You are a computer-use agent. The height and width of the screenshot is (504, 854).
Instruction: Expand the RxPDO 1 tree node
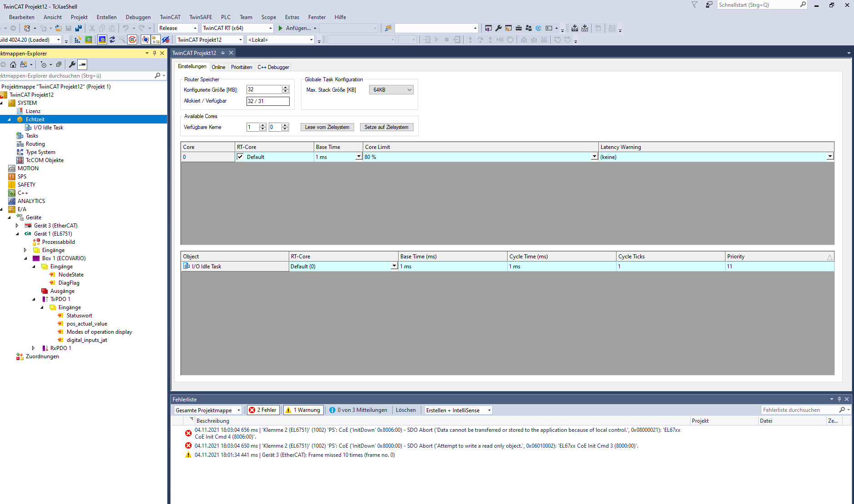(33, 348)
